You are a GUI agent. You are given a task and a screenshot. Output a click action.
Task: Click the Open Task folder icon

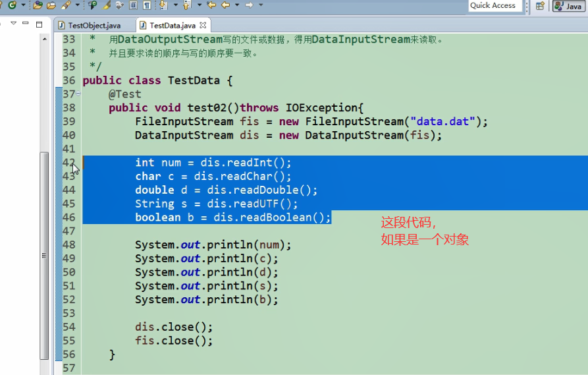pyautogui.click(x=51, y=5)
